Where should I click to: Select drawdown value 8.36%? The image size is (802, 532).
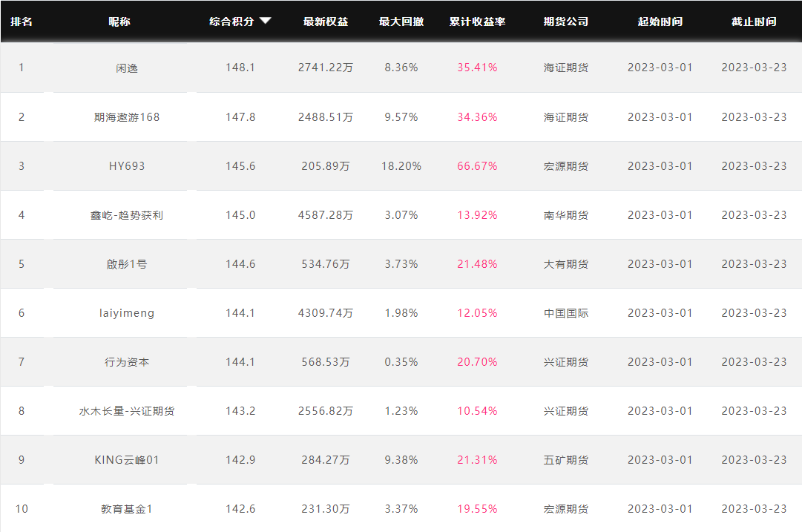(x=401, y=68)
